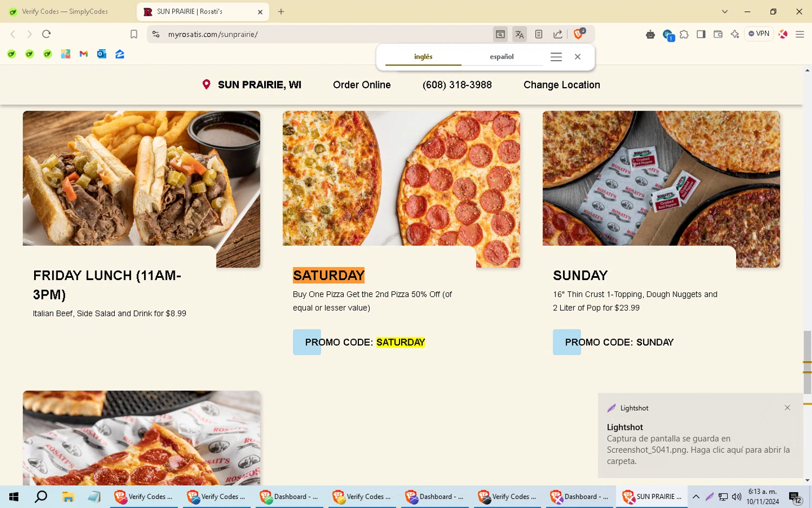Click the phone number (608) 318-3988
This screenshot has height=508, width=812.
point(457,84)
